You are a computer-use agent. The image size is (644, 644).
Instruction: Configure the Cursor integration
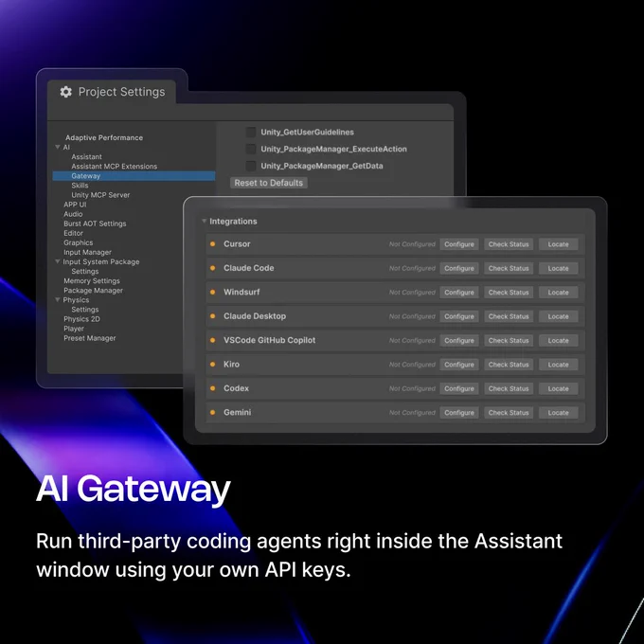pyautogui.click(x=459, y=244)
